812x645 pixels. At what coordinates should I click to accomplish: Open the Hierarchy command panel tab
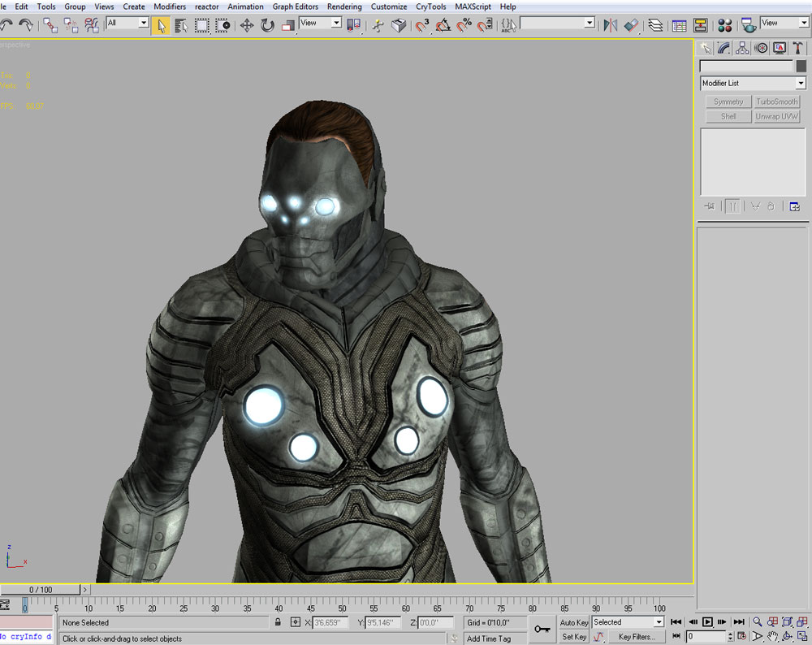coord(742,49)
